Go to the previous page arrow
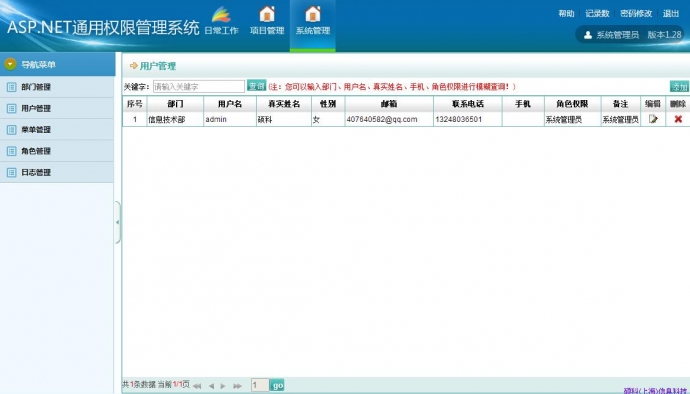The image size is (690, 394). (x=212, y=386)
